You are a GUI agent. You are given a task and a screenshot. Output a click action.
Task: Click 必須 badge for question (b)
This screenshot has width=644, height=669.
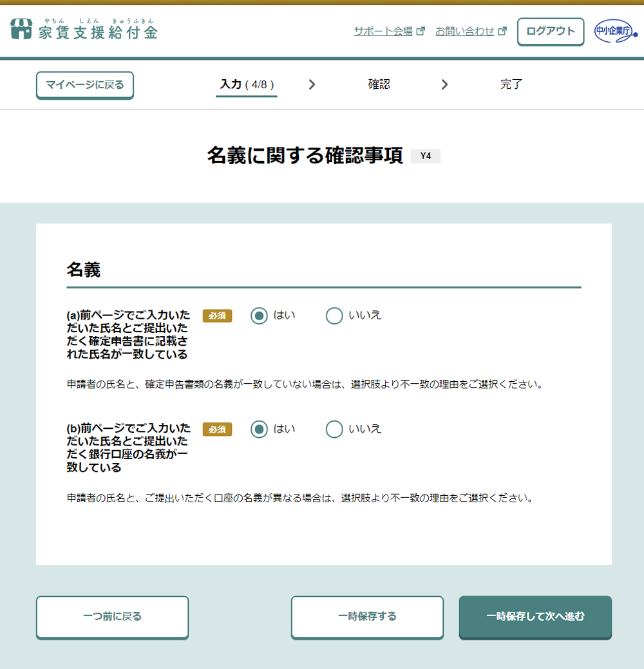[x=217, y=429]
